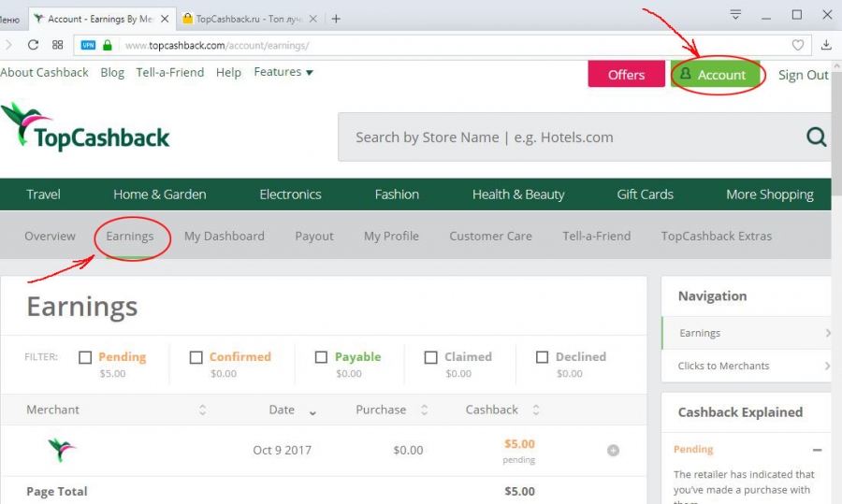This screenshot has width=842, height=504.
Task: Expand the Oct 9 2017 row plus icon
Action: click(613, 451)
